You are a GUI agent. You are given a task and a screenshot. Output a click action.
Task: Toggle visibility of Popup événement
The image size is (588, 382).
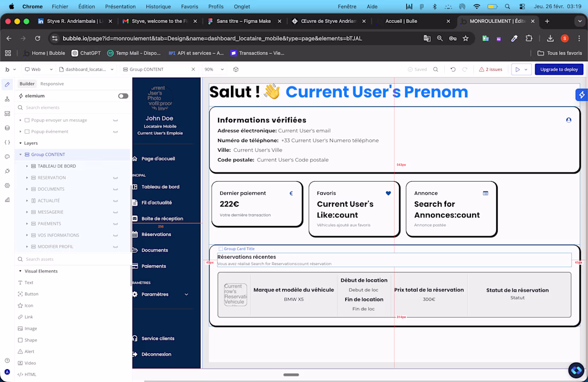tap(115, 131)
